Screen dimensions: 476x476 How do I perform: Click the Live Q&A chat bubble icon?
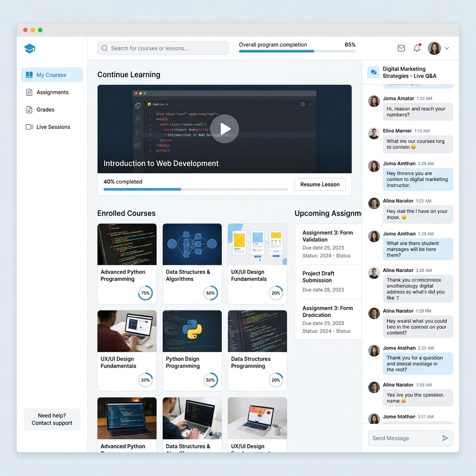pyautogui.click(x=374, y=72)
